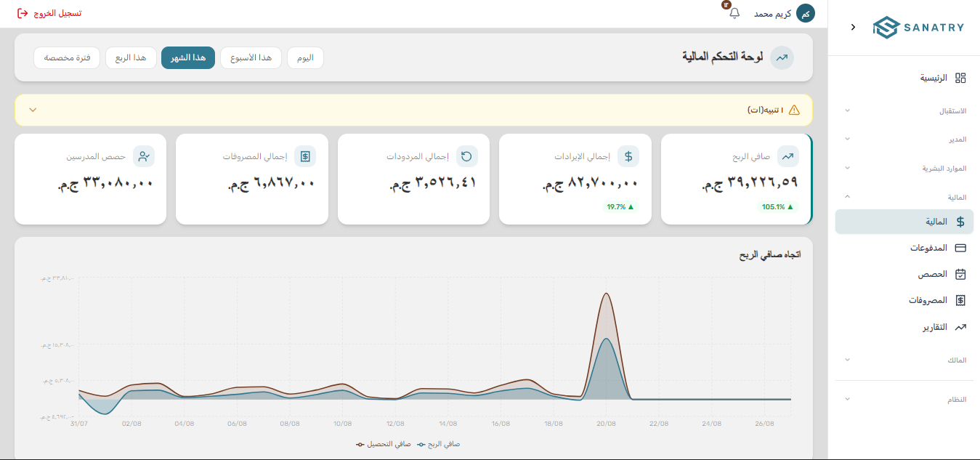Select the active المالية sidebar item dollar icon
Image resolution: width=980 pixels, height=460 pixels.
[960, 222]
